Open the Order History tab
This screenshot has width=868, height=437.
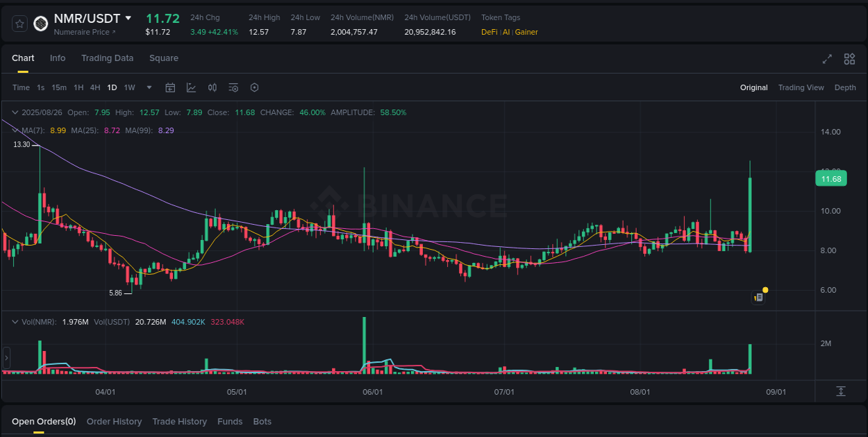click(114, 421)
